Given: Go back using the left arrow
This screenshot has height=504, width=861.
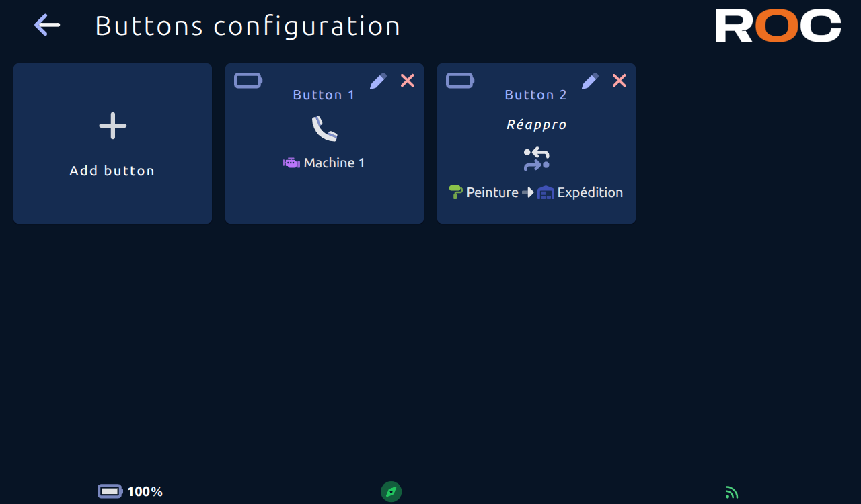Looking at the screenshot, I should [47, 26].
